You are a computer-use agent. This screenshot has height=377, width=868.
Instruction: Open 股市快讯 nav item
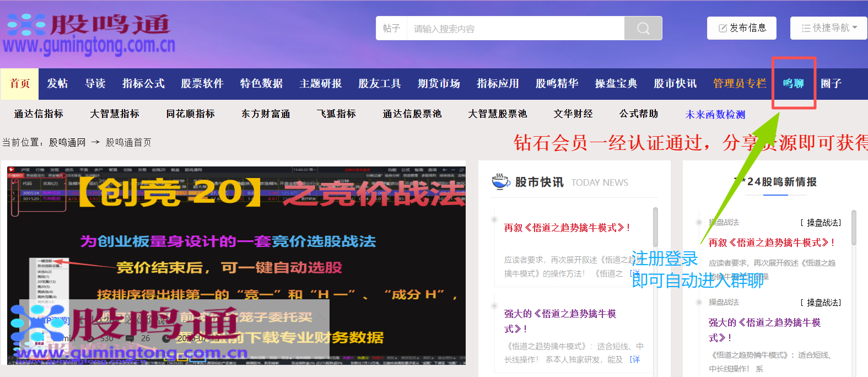coord(675,84)
